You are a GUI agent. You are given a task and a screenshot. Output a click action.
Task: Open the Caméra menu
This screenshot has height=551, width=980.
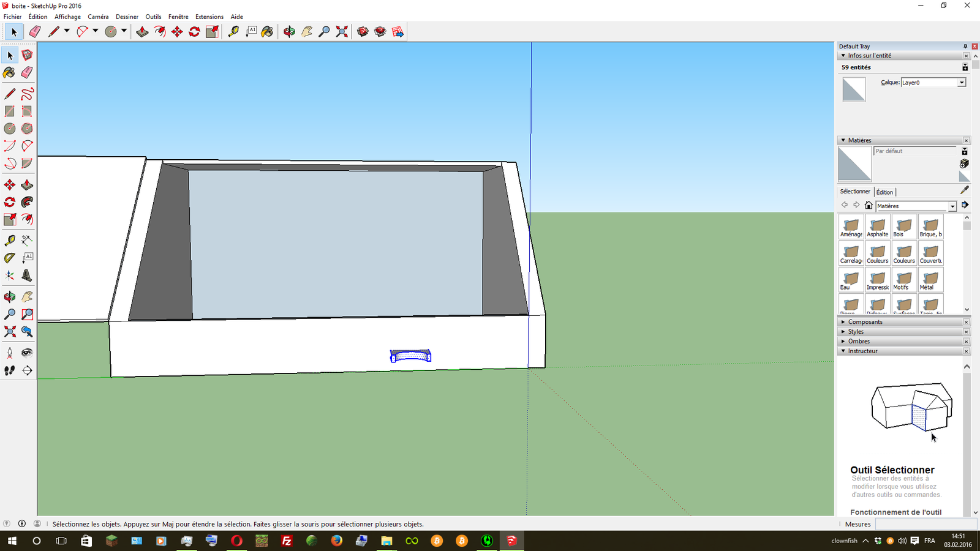[98, 17]
